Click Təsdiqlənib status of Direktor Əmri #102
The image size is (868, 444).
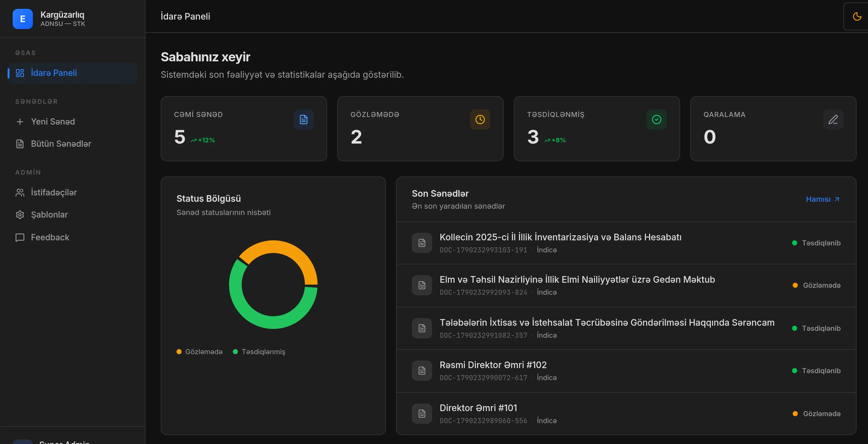(x=816, y=371)
